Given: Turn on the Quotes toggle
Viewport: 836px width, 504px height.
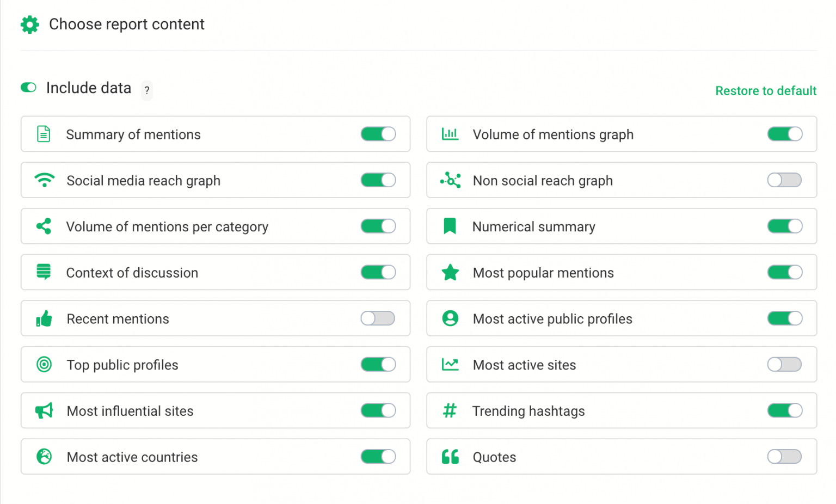Looking at the screenshot, I should [784, 457].
